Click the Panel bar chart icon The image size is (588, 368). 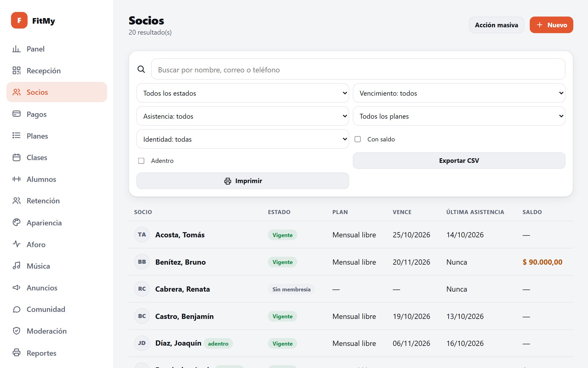point(17,49)
